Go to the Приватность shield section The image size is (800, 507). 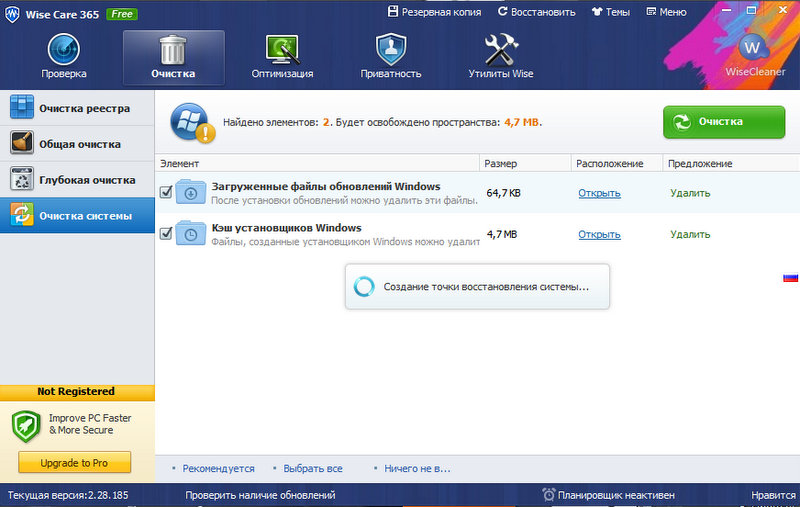(x=391, y=57)
